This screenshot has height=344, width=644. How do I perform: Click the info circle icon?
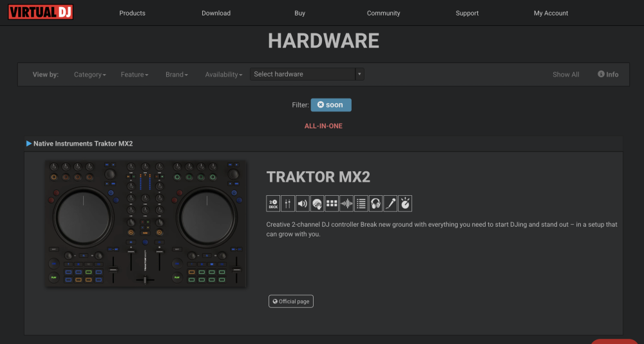click(601, 74)
